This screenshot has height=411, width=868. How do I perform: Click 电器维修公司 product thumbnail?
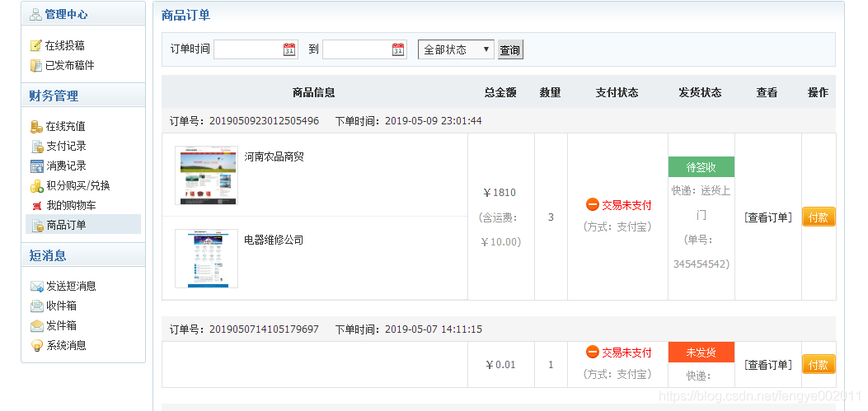[206, 259]
